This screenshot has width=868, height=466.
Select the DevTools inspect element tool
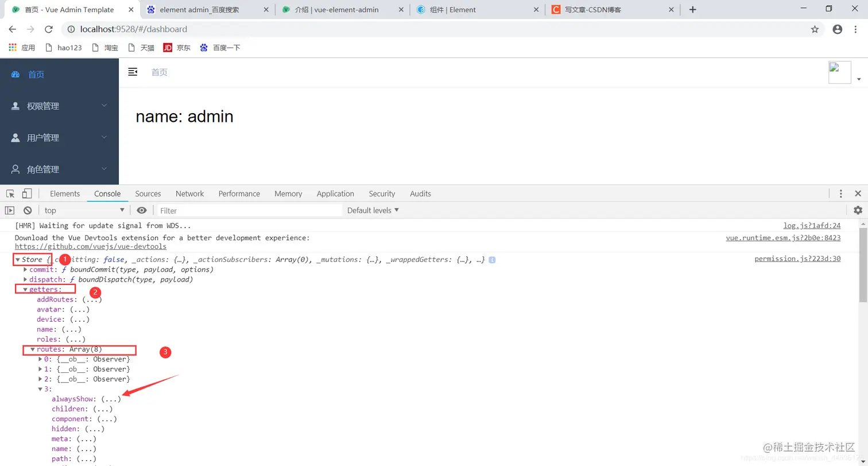[10, 194]
